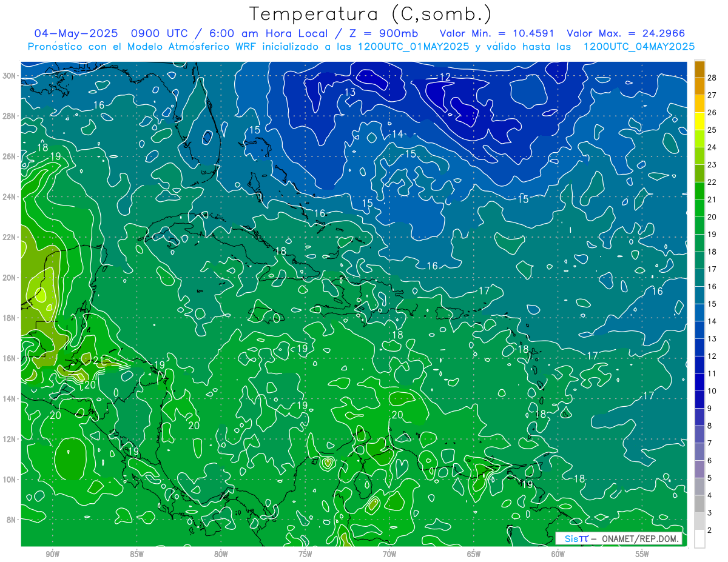Click the "20N" latitude axis label

[10, 278]
